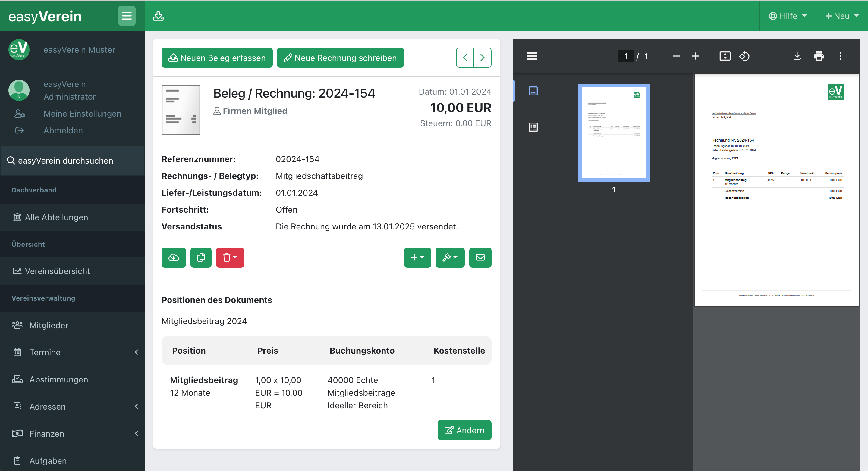Click the inbox import icon in header
The image size is (868, 471).
click(158, 16)
